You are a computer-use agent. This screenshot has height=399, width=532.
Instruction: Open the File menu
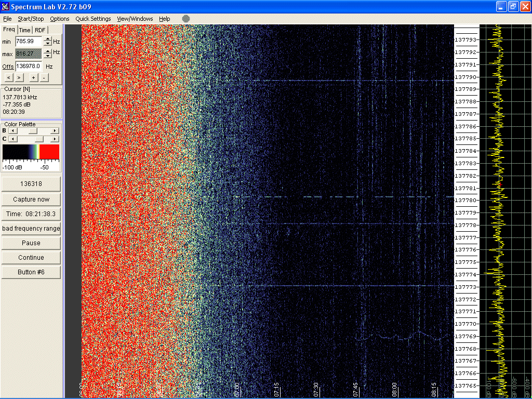tap(7, 19)
